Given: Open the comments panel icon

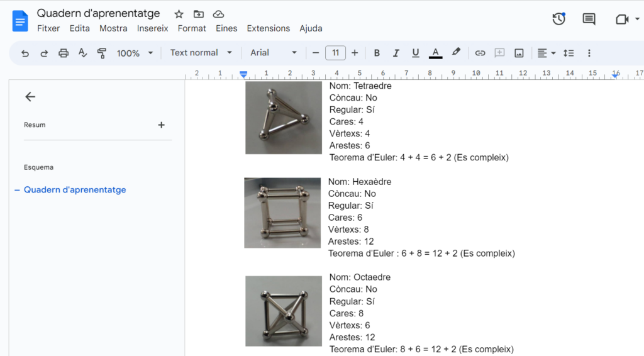Looking at the screenshot, I should pyautogui.click(x=589, y=19).
